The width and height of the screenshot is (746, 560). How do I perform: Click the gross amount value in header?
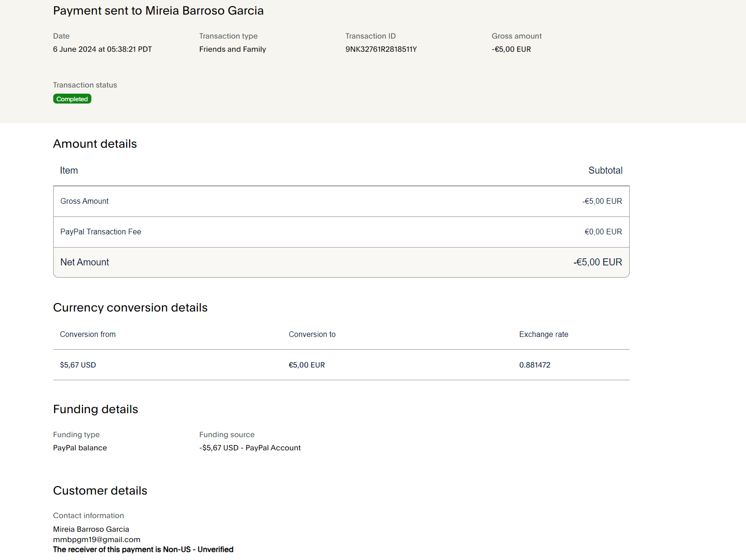tap(511, 49)
